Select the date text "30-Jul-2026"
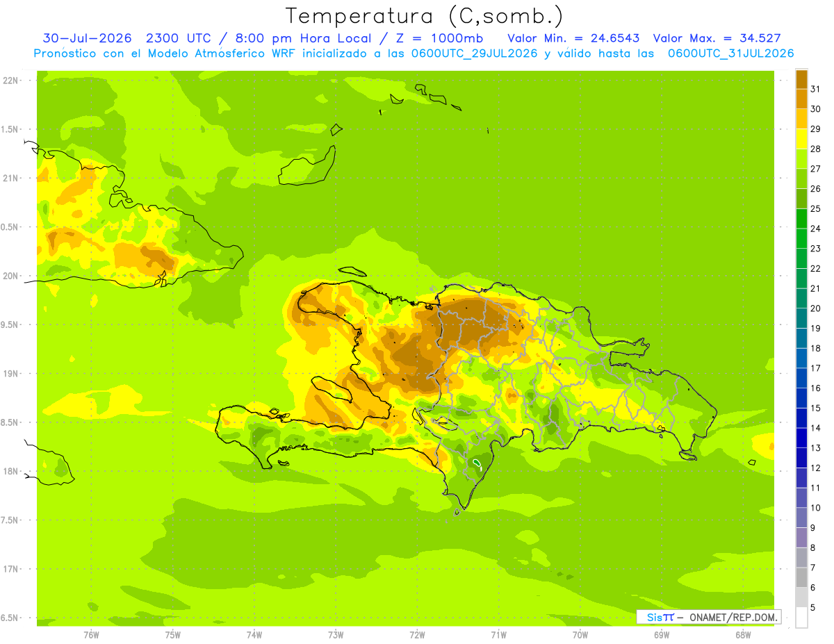The width and height of the screenshot is (834, 644). [x=87, y=38]
